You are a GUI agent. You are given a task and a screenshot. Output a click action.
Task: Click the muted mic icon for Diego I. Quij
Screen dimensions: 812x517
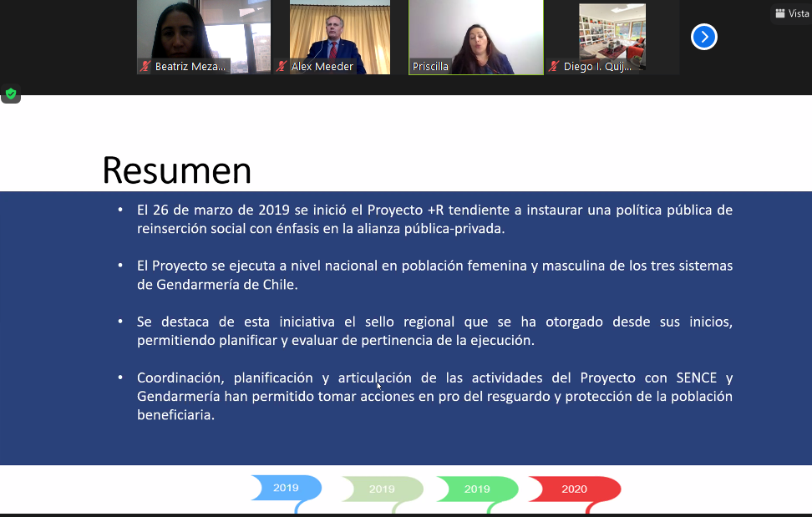point(555,67)
